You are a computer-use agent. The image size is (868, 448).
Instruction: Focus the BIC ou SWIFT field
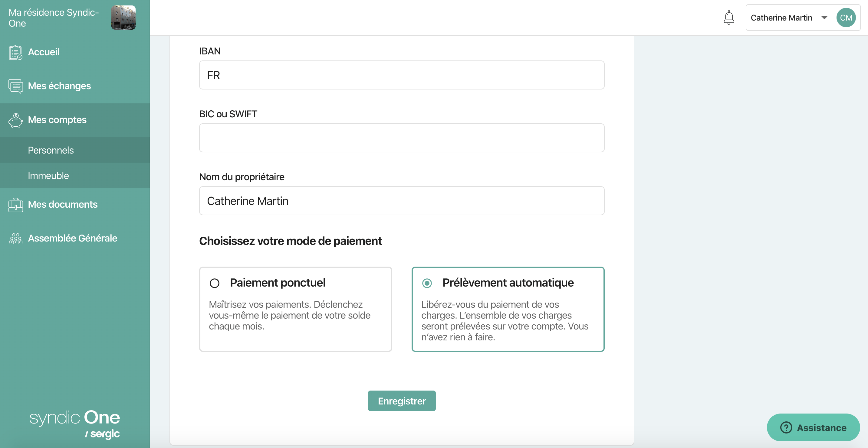point(402,138)
